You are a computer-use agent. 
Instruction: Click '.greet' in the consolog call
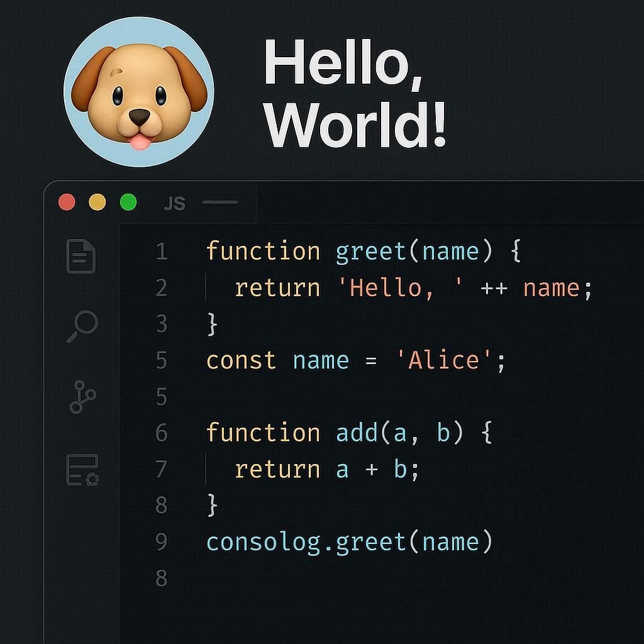click(365, 543)
